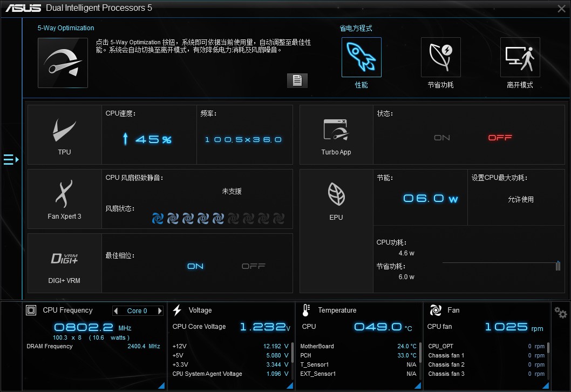Open the Fan Xpert 3 panel

(x=64, y=199)
